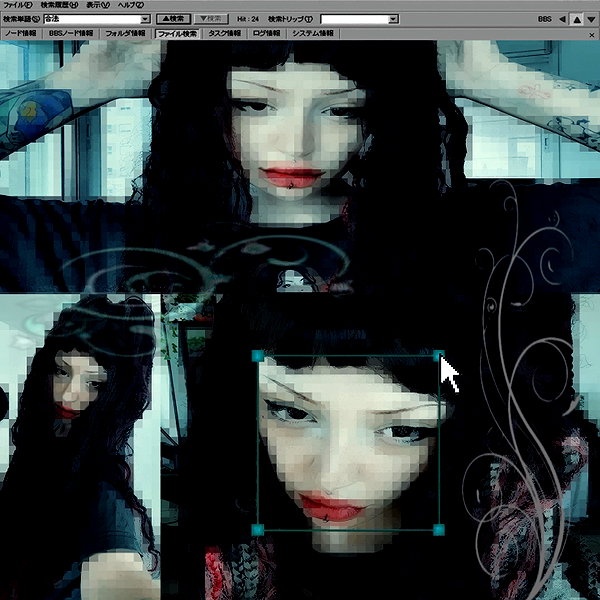Switch to the システム情報 tab
Viewport: 600px width, 600px height.
[x=313, y=34]
